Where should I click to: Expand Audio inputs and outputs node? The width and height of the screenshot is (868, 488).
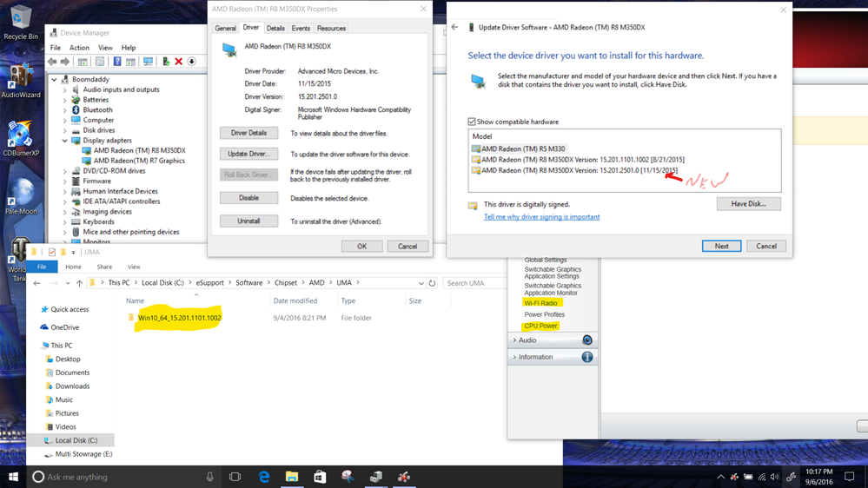pos(65,89)
